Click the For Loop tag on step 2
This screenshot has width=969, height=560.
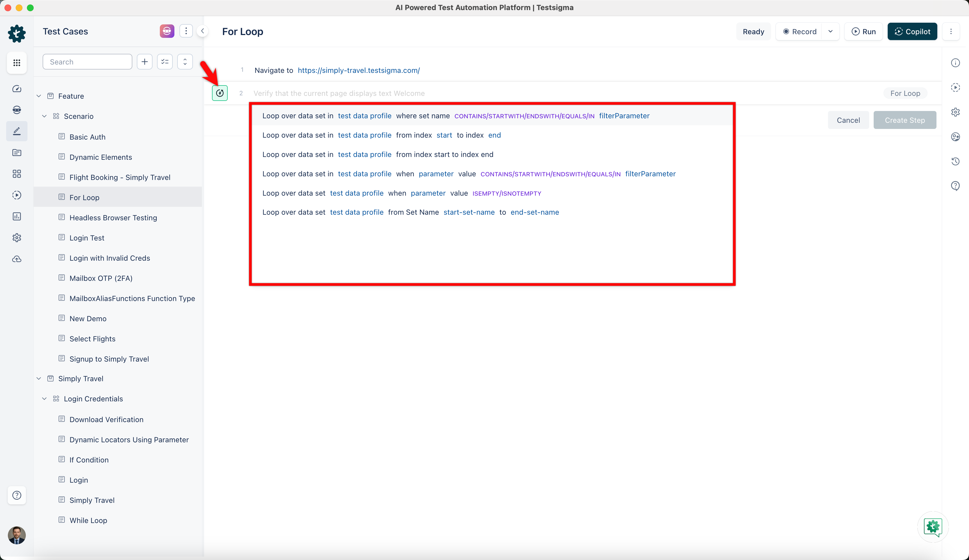[905, 93]
